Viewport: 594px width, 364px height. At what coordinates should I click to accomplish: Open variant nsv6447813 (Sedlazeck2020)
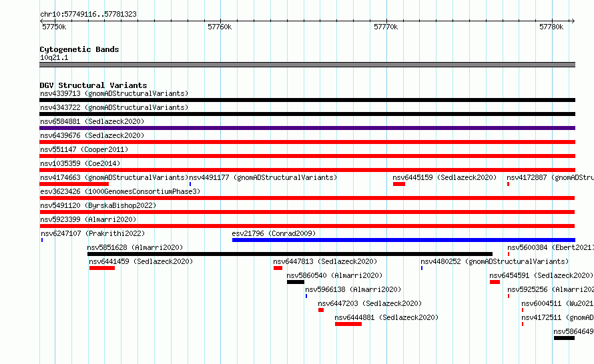[325, 261]
